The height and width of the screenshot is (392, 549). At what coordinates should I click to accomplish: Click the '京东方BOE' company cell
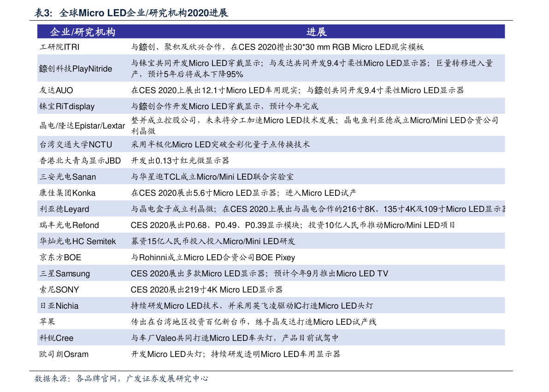coord(60,257)
